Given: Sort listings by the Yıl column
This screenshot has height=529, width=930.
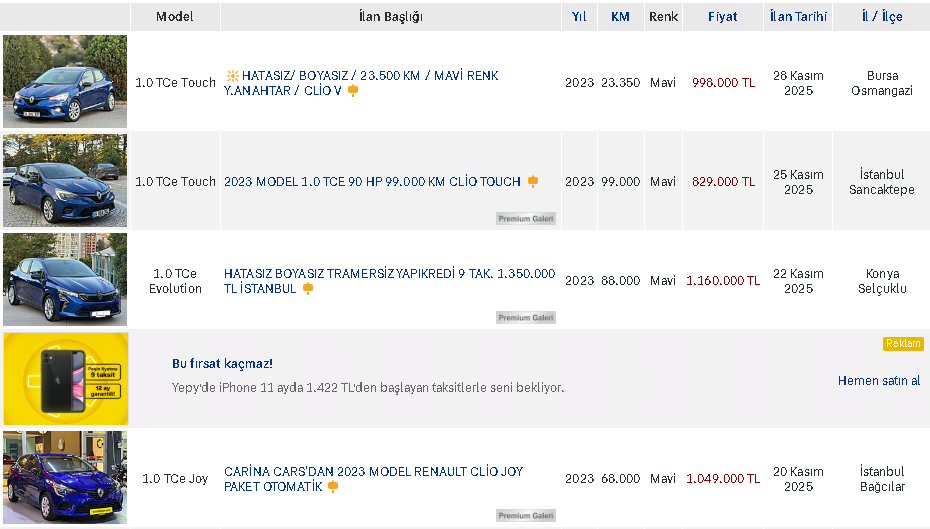Looking at the screenshot, I should (579, 17).
